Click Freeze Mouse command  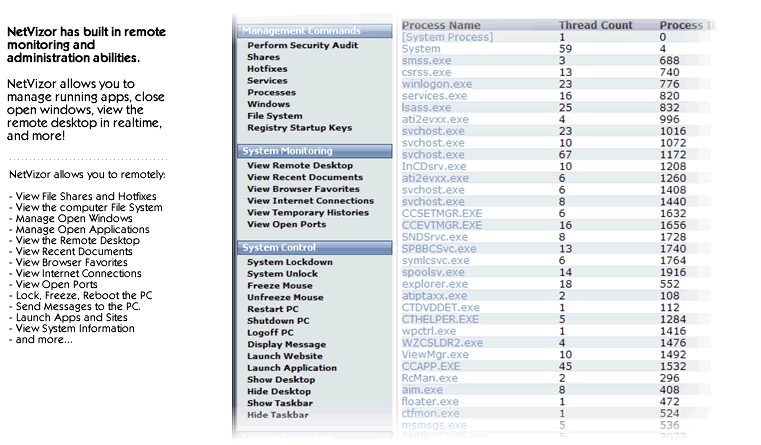pyautogui.click(x=280, y=285)
